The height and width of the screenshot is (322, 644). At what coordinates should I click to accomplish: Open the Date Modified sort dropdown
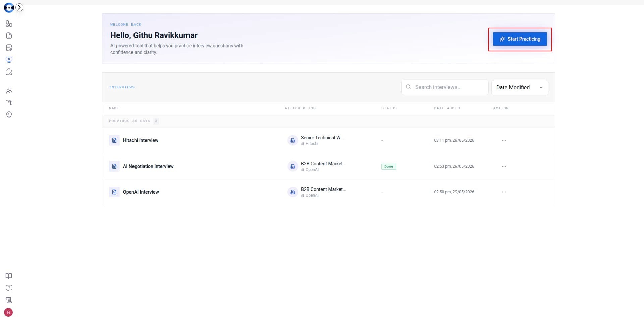[520, 87]
